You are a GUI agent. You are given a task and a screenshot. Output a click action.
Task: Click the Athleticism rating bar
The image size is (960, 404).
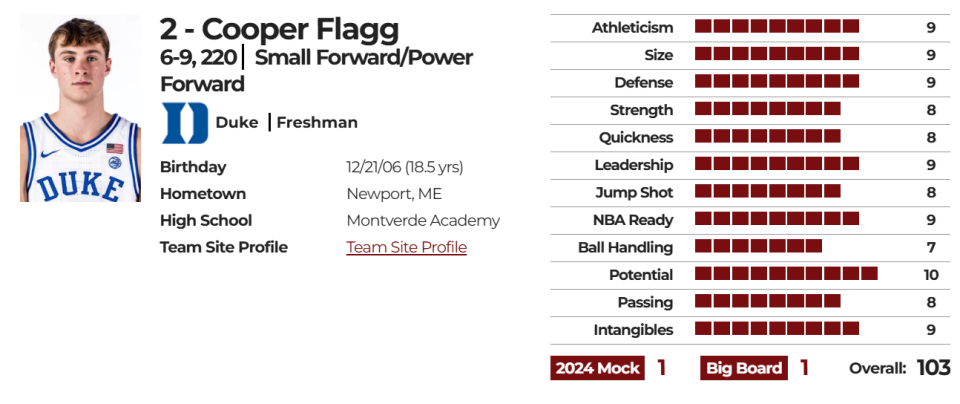777,26
